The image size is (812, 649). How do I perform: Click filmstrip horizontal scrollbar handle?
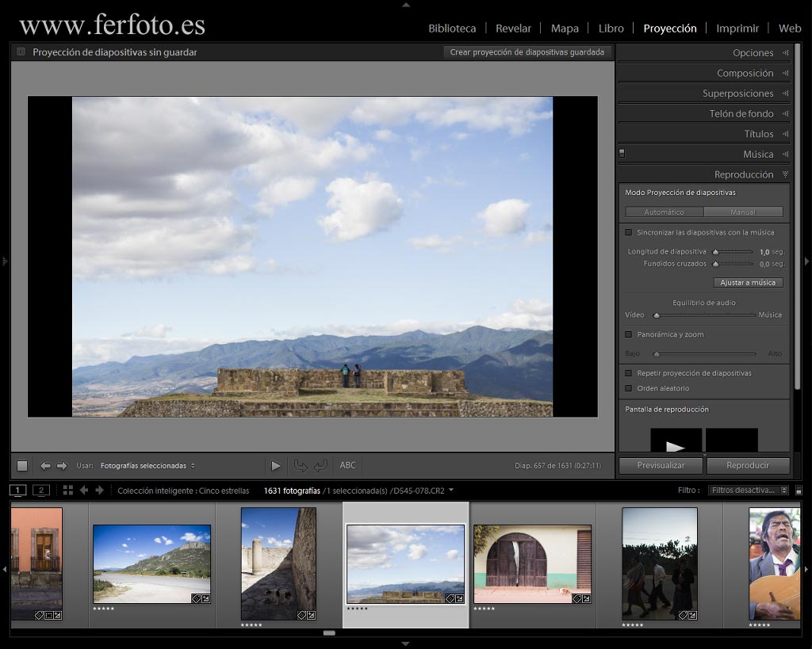(329, 632)
